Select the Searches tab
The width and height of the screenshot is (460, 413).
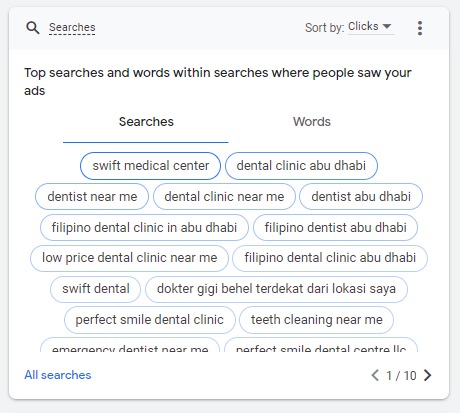tap(146, 122)
